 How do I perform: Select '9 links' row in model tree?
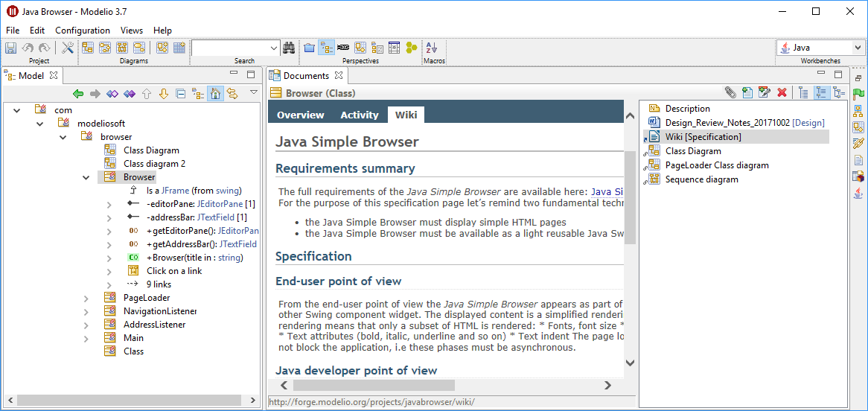(159, 284)
